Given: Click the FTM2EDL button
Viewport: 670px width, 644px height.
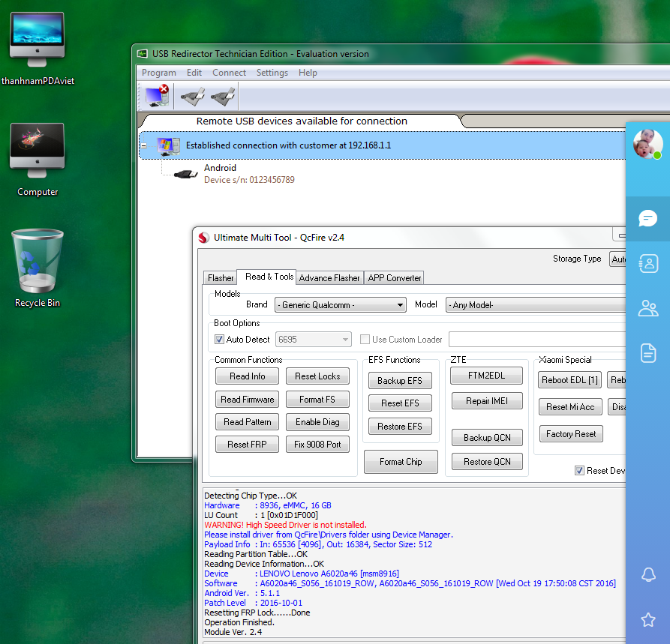Looking at the screenshot, I should 487,376.
